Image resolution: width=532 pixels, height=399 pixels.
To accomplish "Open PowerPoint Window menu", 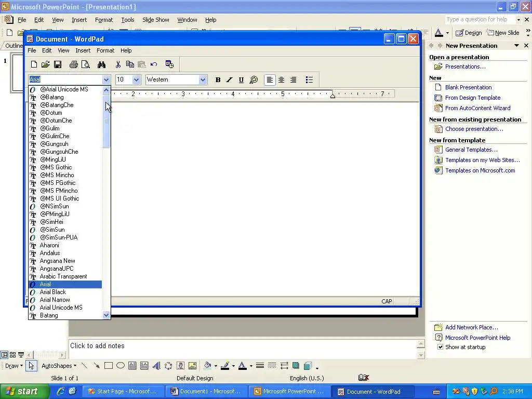I will pos(187,20).
